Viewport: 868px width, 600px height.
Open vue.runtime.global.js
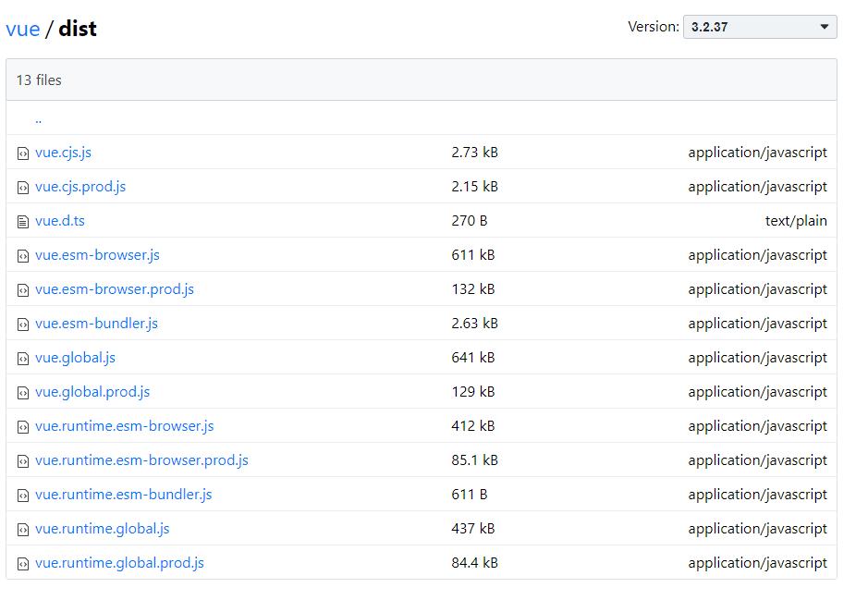pyautogui.click(x=103, y=529)
